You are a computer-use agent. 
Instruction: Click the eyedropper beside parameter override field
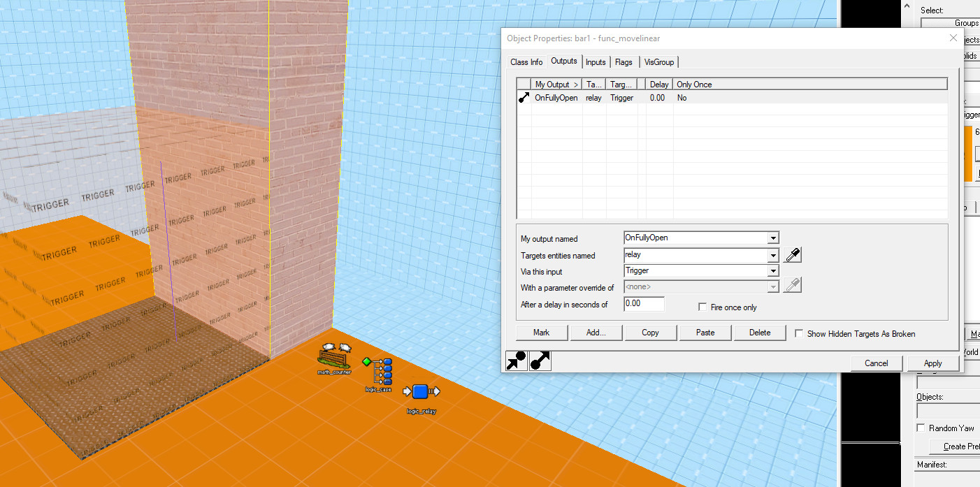coord(793,285)
